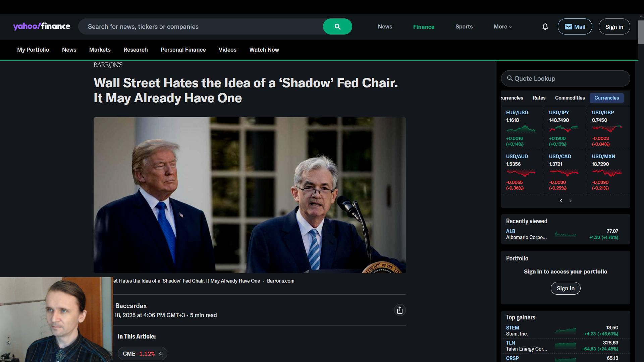This screenshot has height=362, width=644.
Task: Switch to the Rates tab
Action: [539, 98]
